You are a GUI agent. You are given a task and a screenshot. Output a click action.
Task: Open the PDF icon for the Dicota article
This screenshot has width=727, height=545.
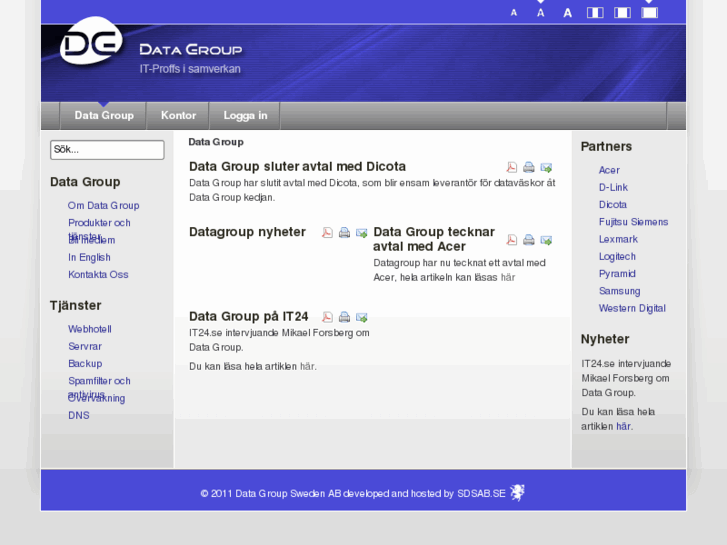[x=511, y=167]
